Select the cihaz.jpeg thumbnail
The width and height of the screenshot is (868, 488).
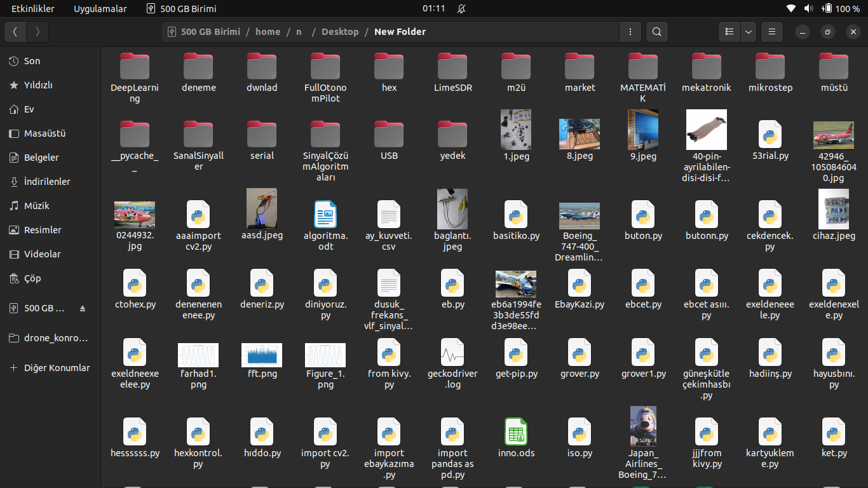point(834,208)
